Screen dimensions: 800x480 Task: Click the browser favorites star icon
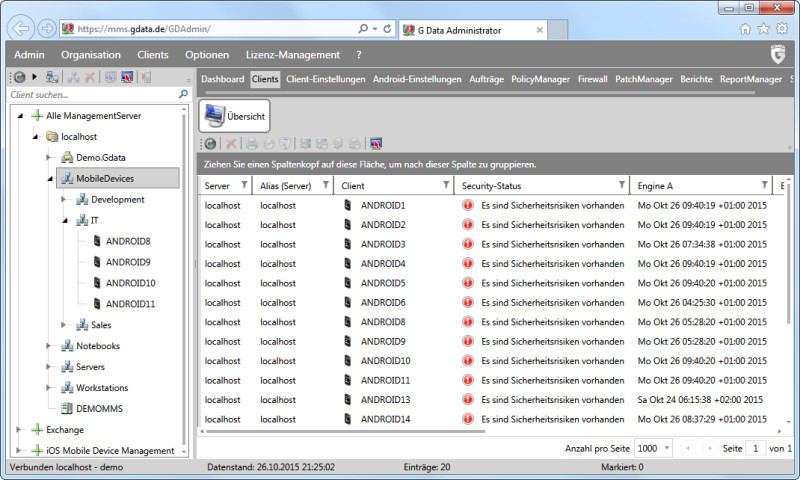[763, 29]
